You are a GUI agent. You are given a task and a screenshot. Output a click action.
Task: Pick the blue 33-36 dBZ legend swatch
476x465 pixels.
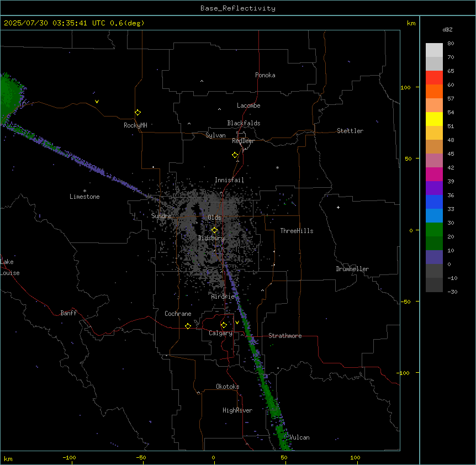pos(434,202)
